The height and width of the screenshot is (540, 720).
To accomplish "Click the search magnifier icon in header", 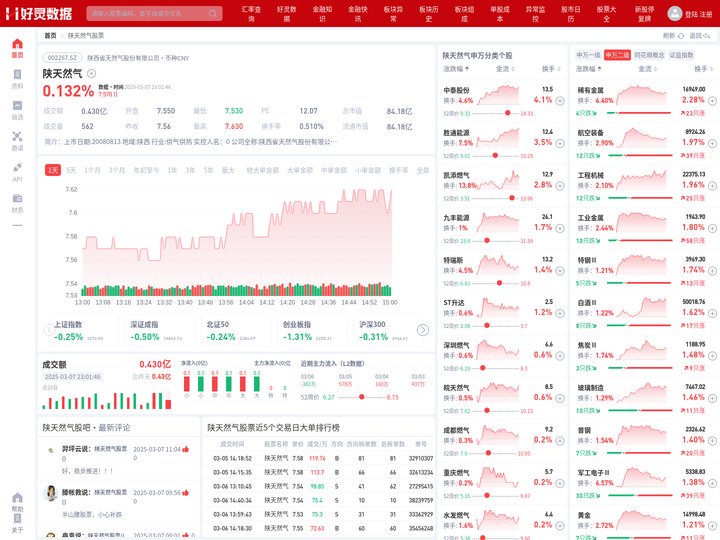I will (x=213, y=13).
